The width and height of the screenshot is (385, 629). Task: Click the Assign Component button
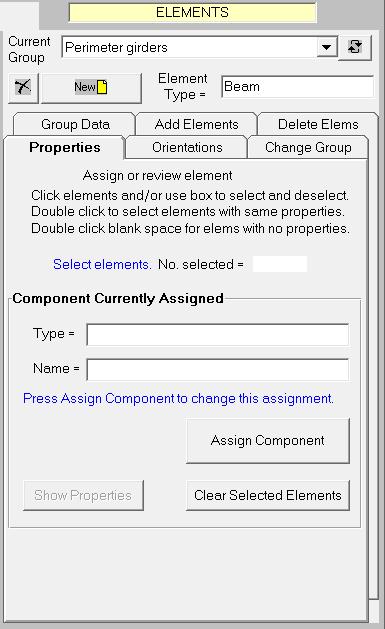pos(268,440)
